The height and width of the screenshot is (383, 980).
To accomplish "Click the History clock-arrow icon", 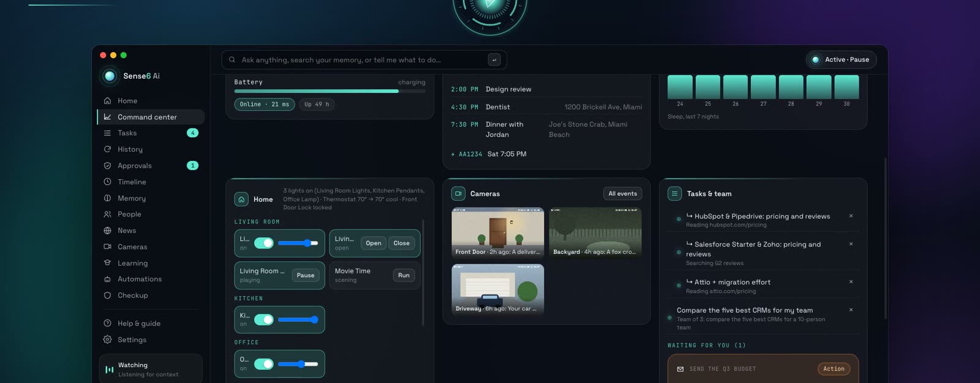I will click(x=107, y=149).
